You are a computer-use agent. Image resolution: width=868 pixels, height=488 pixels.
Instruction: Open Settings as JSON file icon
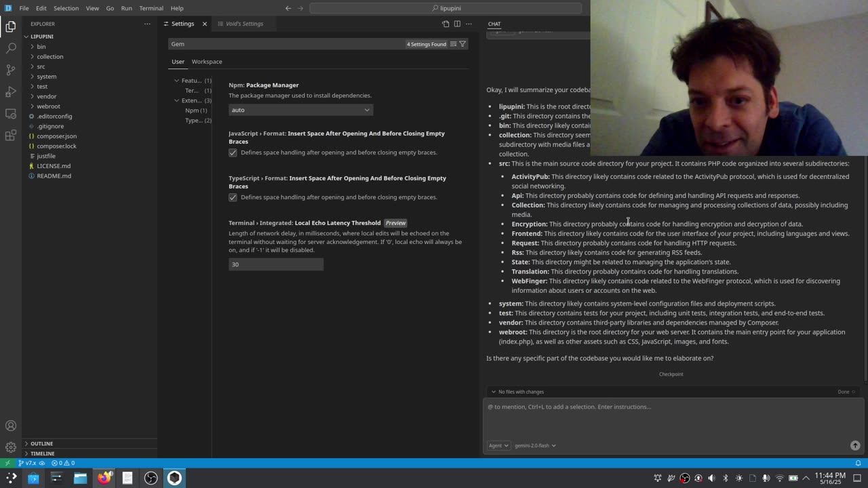coord(446,24)
